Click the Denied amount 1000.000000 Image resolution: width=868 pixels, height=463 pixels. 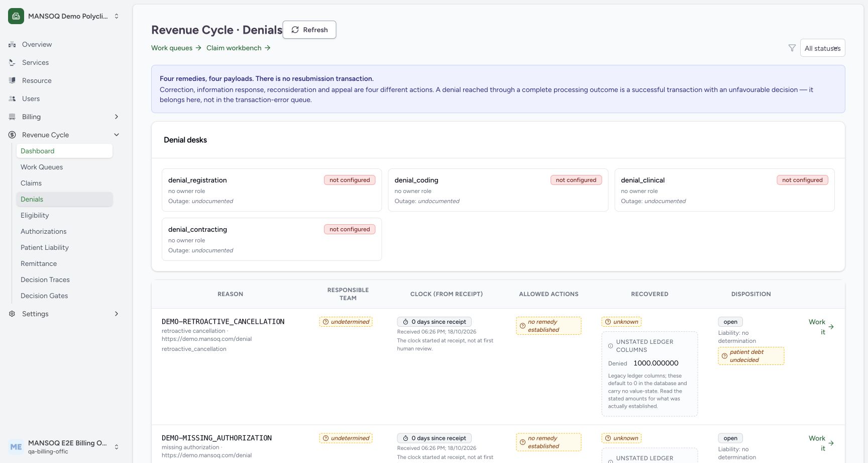[x=656, y=363]
